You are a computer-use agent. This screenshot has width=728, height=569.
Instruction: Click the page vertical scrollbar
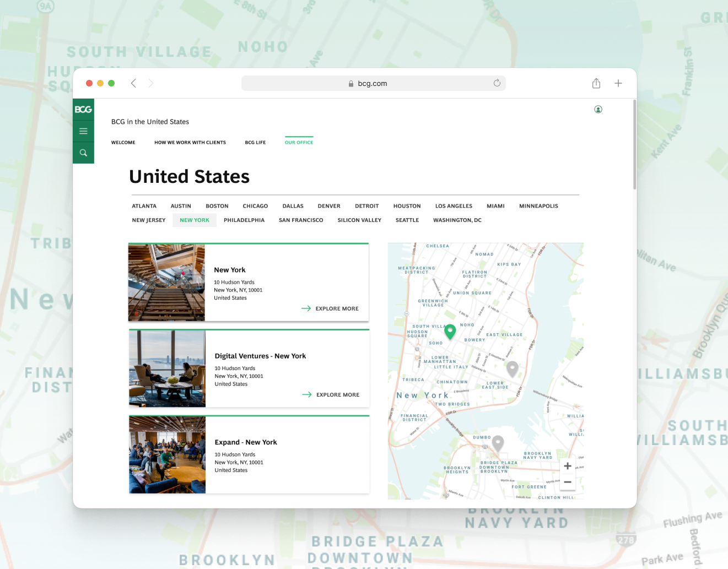(634, 145)
